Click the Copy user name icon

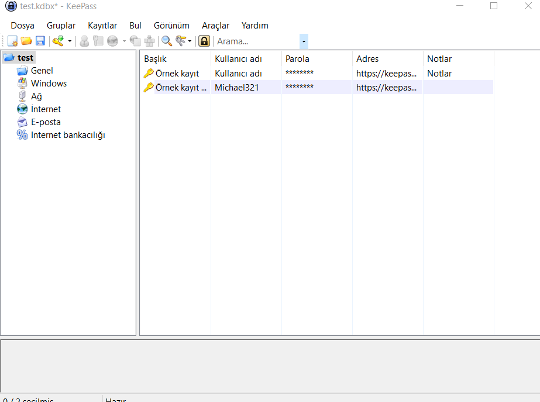point(84,41)
